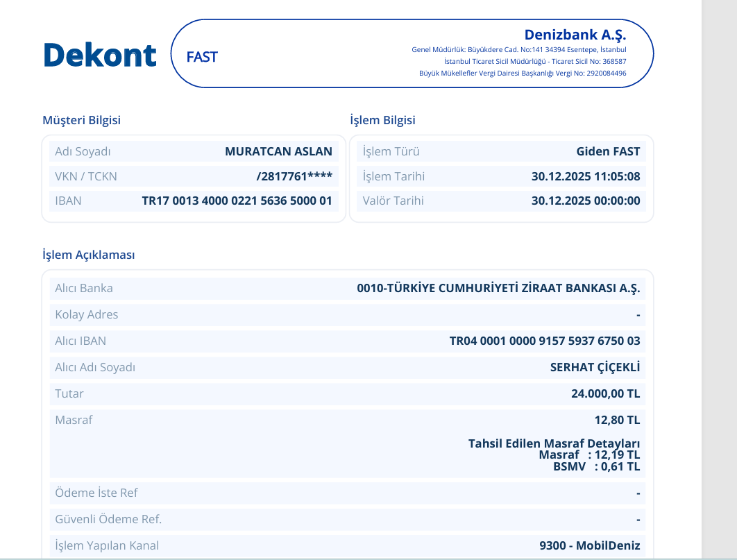
Task: Click the İşlem Türü label
Action: (x=391, y=151)
